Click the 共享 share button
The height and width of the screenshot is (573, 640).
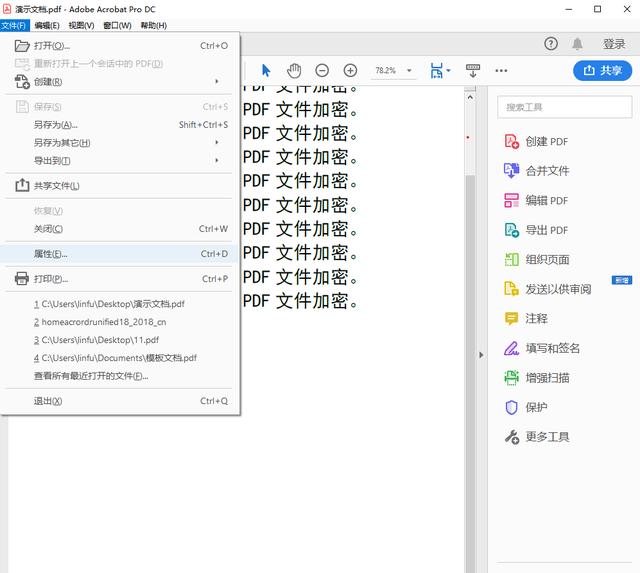(x=602, y=71)
